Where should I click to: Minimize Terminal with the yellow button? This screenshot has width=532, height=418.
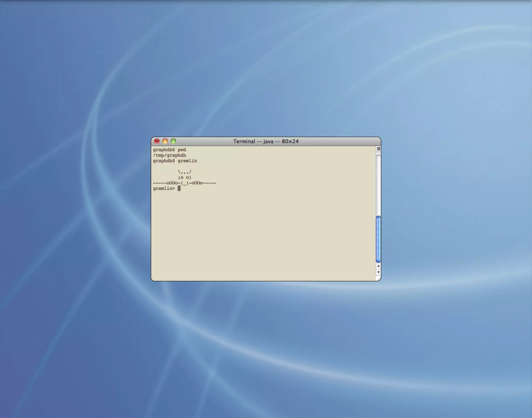pos(165,141)
